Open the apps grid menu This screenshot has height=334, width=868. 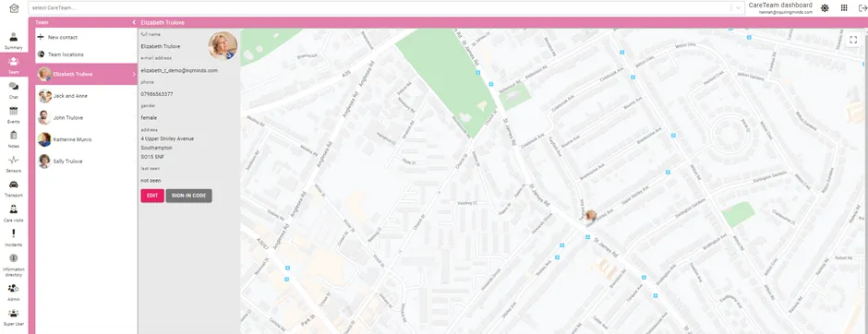click(x=844, y=7)
